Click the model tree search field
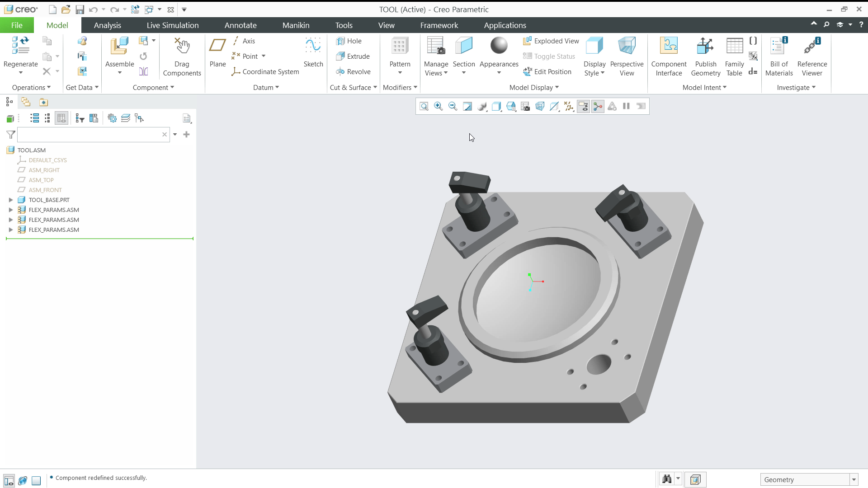The width and height of the screenshot is (868, 488). pos(90,135)
